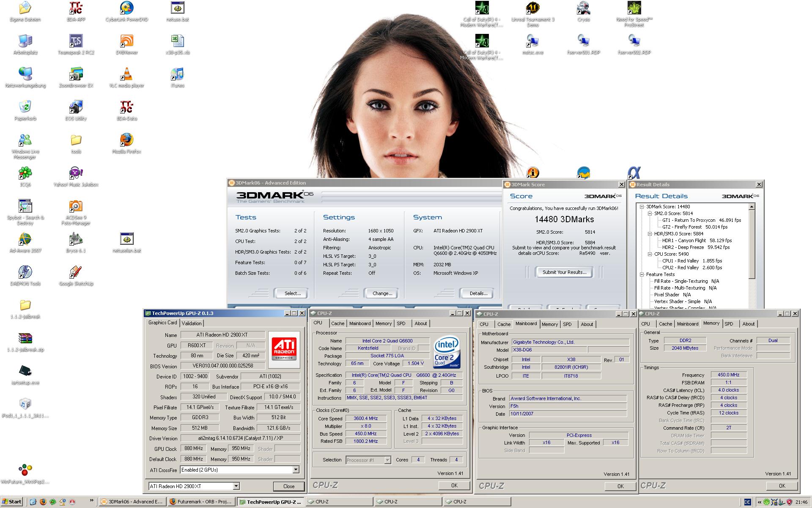Open the Bryce 6.1 desktop icon
Image resolution: width=812 pixels, height=508 pixels.
76,243
